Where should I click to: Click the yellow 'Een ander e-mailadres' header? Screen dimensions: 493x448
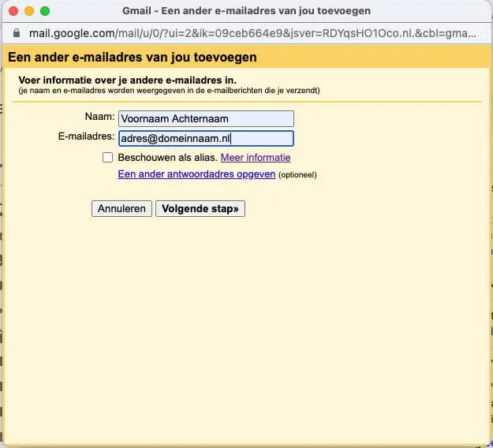(x=132, y=58)
